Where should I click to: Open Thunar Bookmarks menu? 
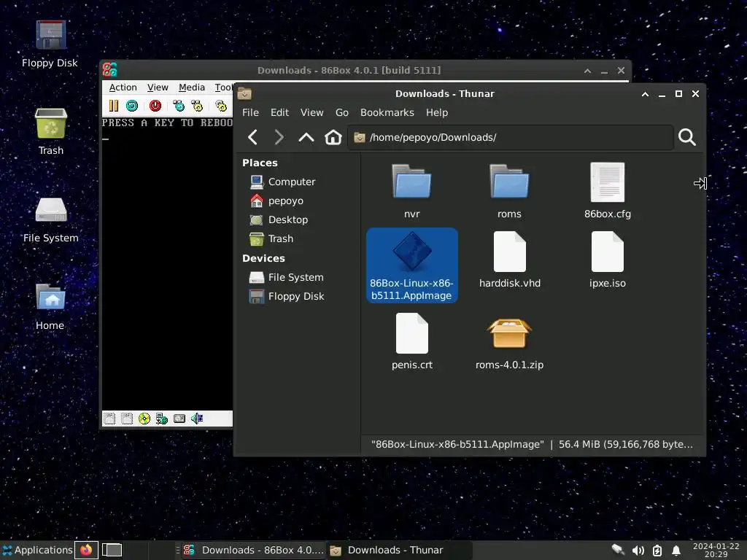pos(387,113)
